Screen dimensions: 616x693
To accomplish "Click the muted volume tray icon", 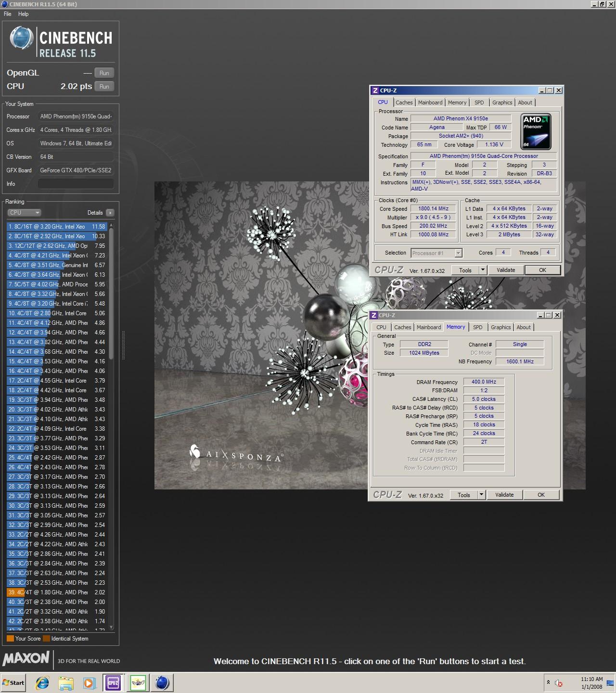I will click(559, 682).
